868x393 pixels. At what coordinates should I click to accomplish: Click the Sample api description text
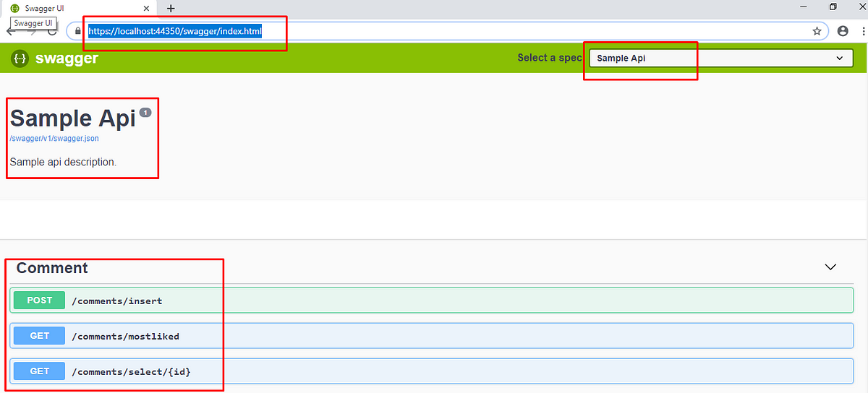click(63, 162)
